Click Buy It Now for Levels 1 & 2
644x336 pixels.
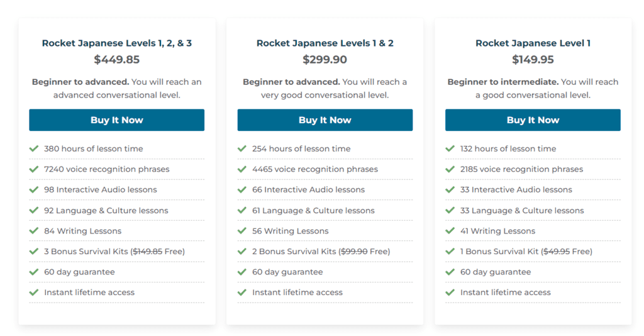pyautogui.click(x=325, y=120)
